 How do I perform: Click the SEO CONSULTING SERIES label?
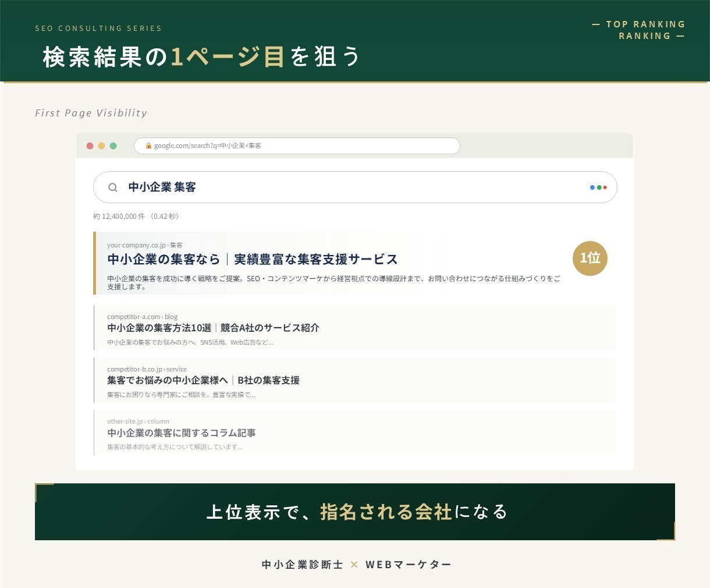98,28
